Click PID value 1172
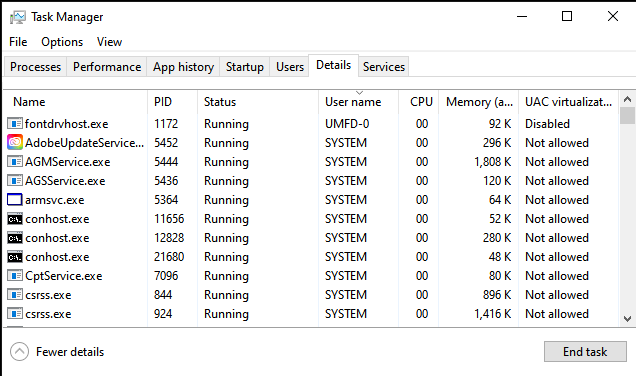 click(166, 124)
